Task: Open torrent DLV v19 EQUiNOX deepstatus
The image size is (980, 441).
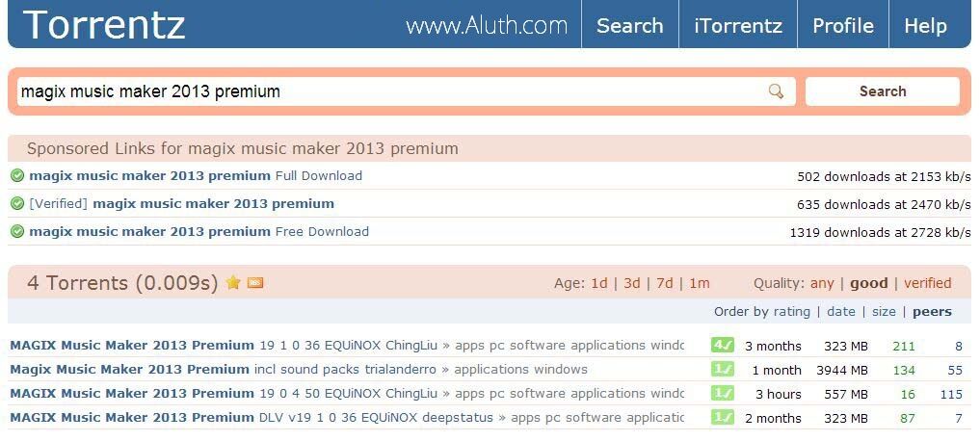Action: pyautogui.click(x=252, y=417)
